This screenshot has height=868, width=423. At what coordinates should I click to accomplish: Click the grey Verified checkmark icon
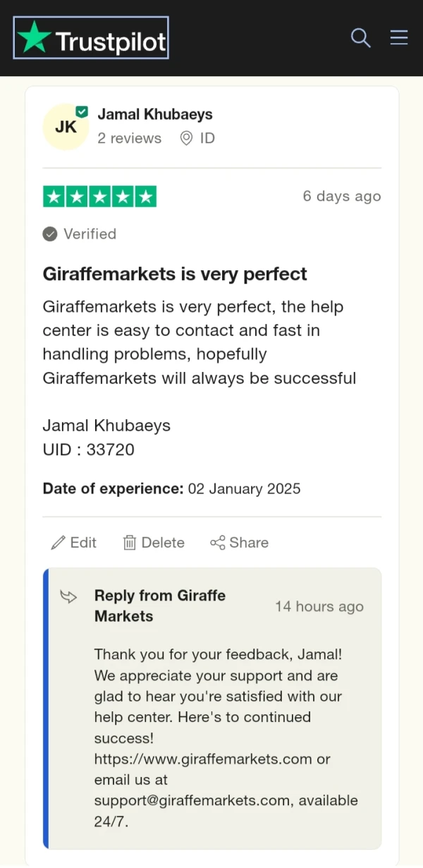tap(50, 234)
